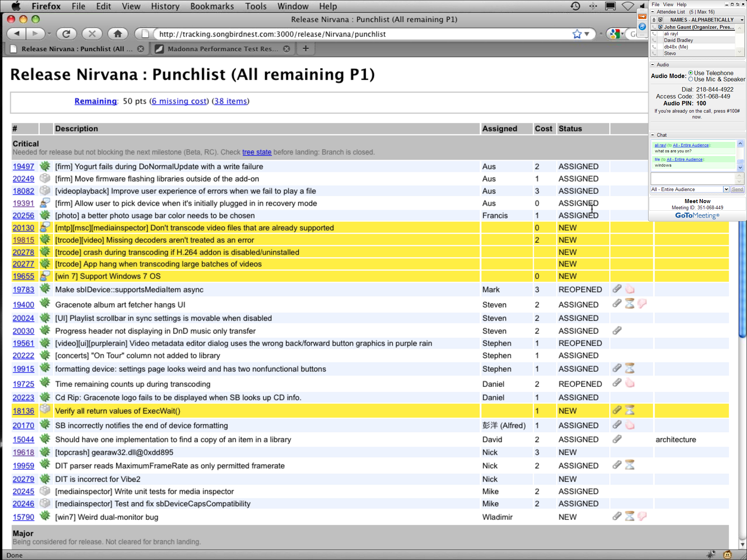Click in the chat message input box
This screenshot has width=747, height=560.
(x=692, y=178)
